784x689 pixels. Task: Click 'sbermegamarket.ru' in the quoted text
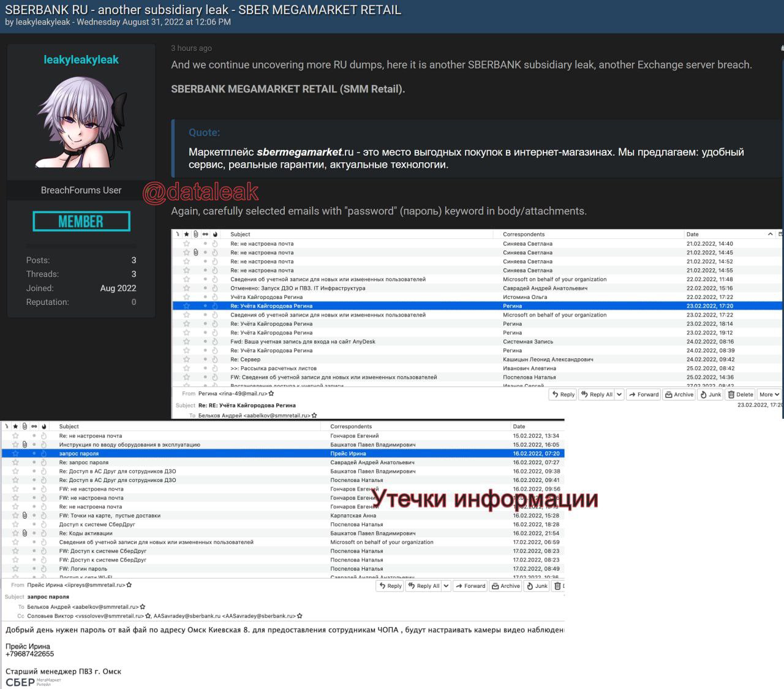306,152
